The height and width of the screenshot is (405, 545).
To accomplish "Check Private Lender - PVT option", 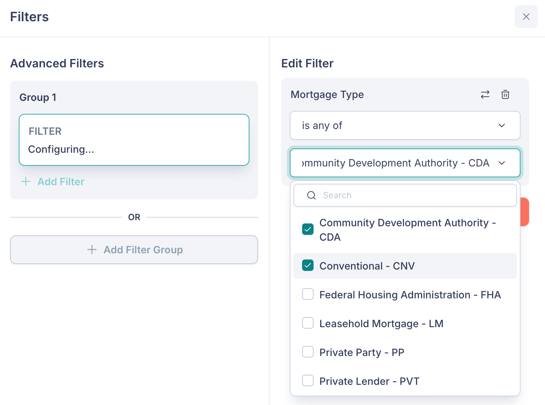I will pos(308,381).
